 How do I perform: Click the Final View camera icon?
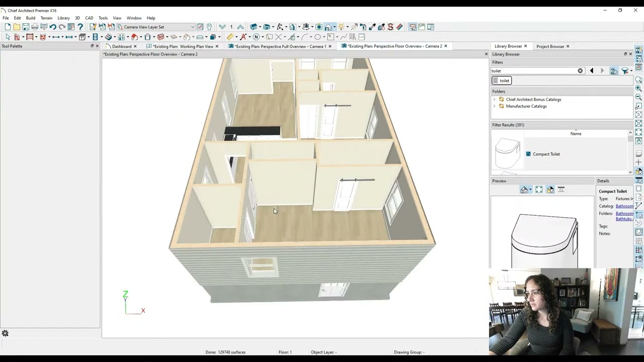pos(318,27)
